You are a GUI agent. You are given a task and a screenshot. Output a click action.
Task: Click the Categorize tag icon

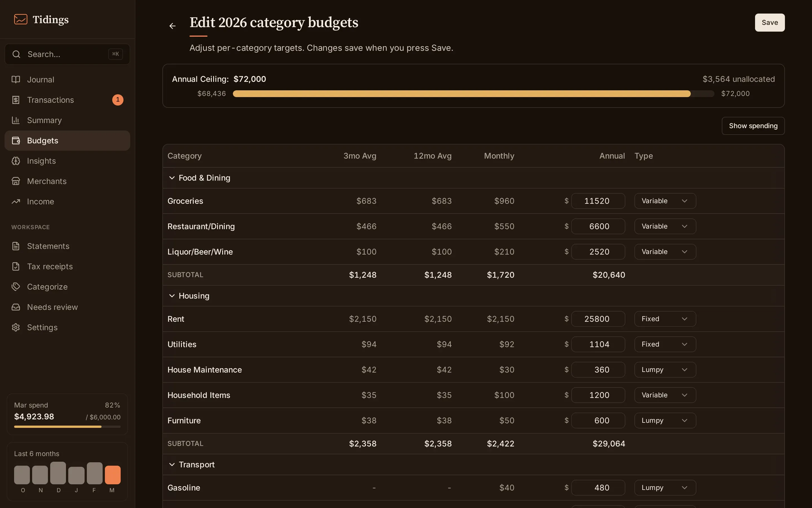pos(16,286)
